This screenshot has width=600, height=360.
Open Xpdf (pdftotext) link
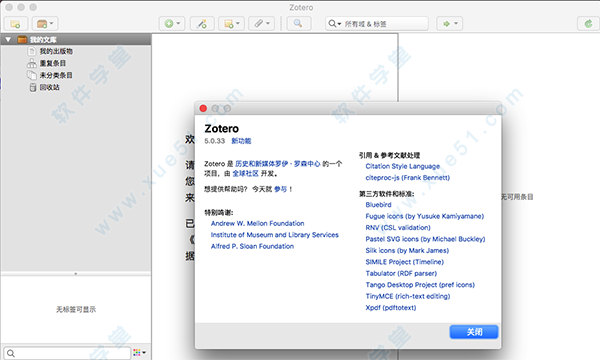[x=391, y=308]
